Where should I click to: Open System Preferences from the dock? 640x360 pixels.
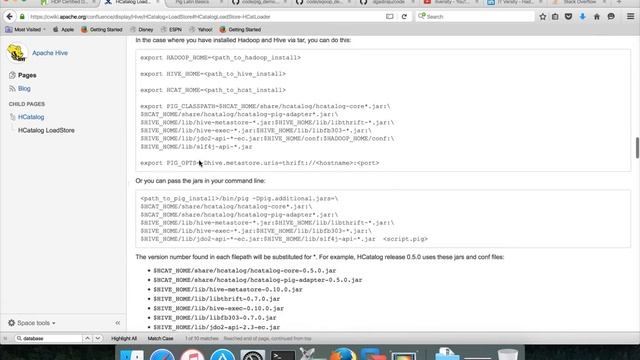253,354
